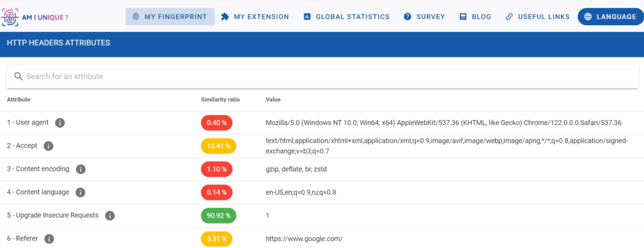
Task: Click the en-US,en;q=0.9 language value
Action: pyautogui.click(x=301, y=192)
